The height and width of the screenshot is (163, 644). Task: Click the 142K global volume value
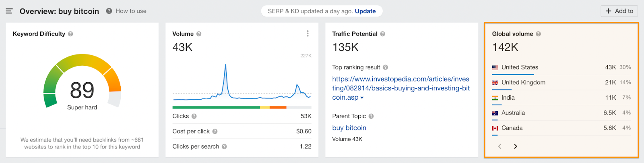(x=505, y=48)
